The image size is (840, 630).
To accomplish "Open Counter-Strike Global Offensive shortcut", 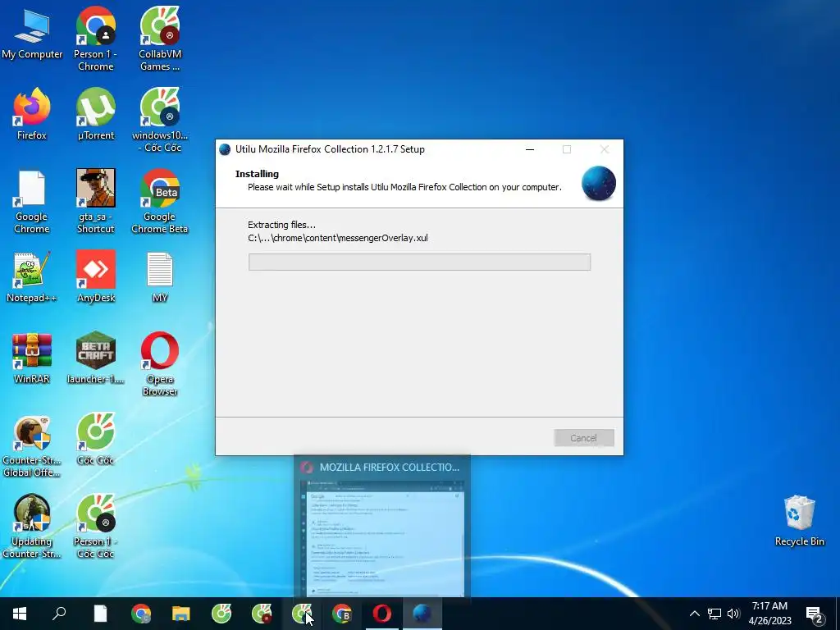I will pos(32,445).
